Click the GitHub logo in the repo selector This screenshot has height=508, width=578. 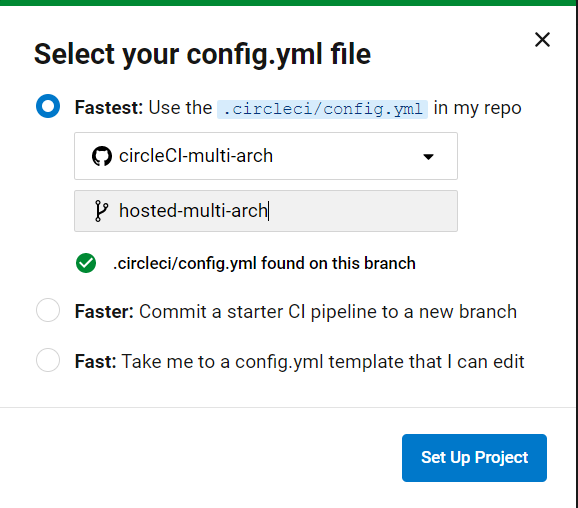(102, 156)
